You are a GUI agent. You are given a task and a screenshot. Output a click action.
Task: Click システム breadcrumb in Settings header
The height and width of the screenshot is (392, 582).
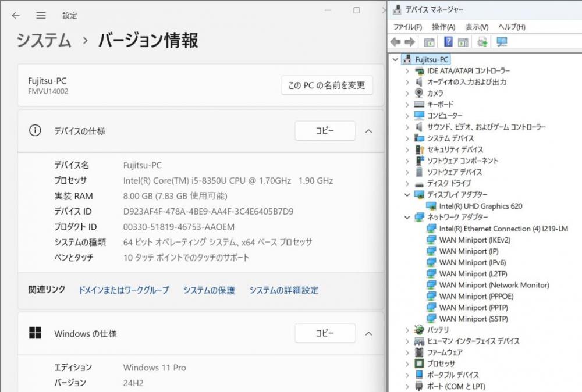click(44, 40)
